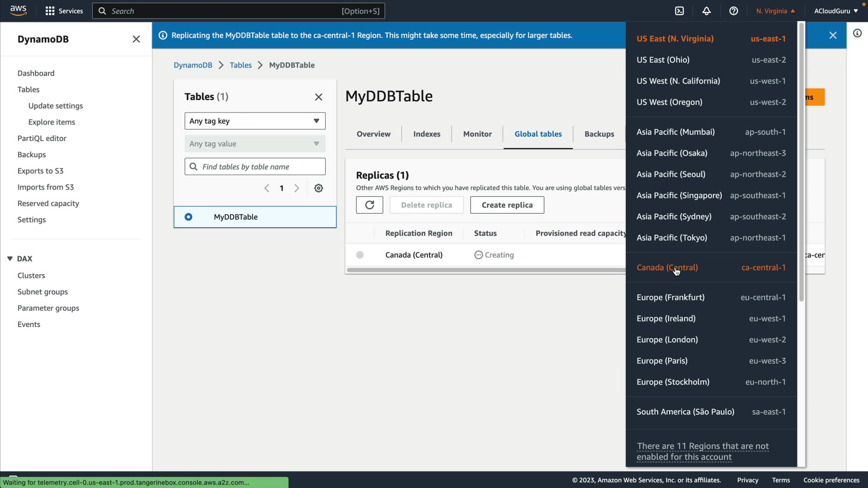Open the N. Virginia region selector

click(775, 11)
